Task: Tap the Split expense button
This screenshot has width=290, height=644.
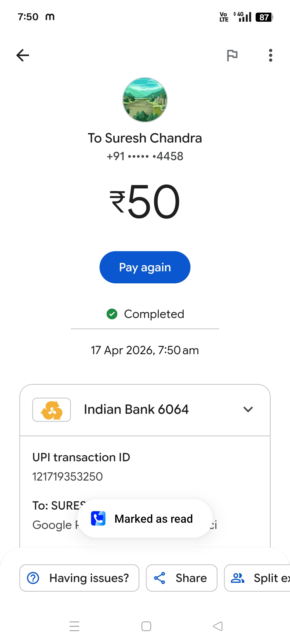Action: pos(258,578)
